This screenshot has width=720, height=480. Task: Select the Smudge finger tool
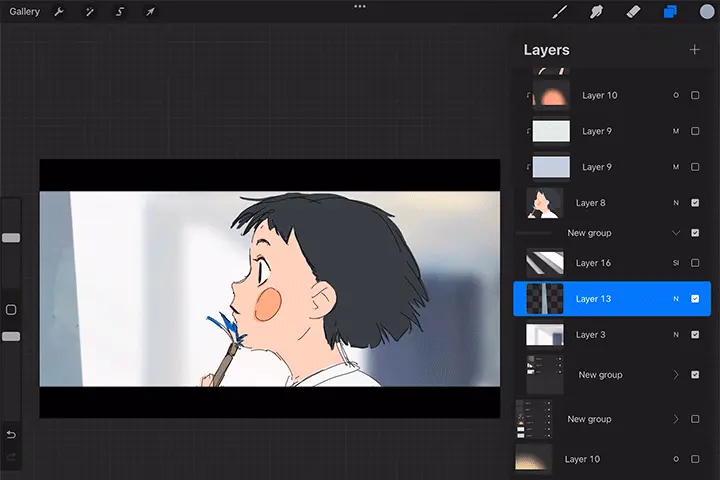596,11
